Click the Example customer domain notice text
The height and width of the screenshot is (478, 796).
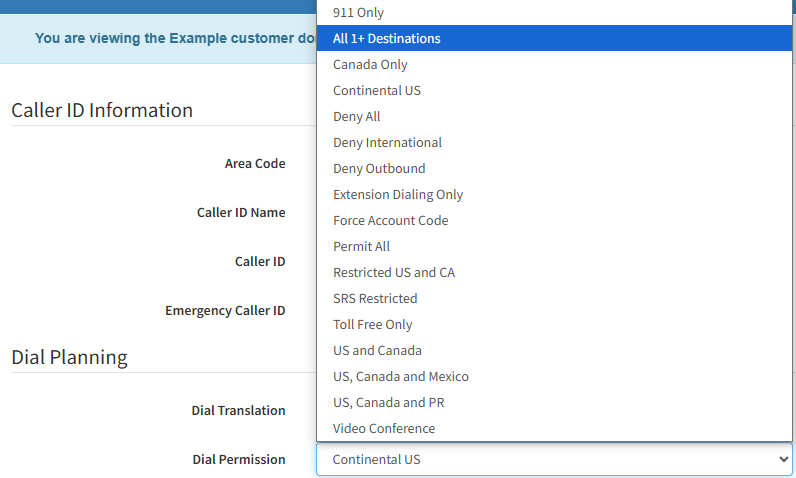(175, 39)
